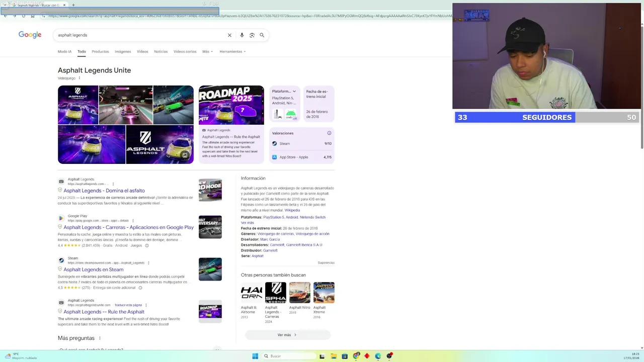Click the Videojuego de carreras genre link
The image size is (644, 362).
coord(275,234)
